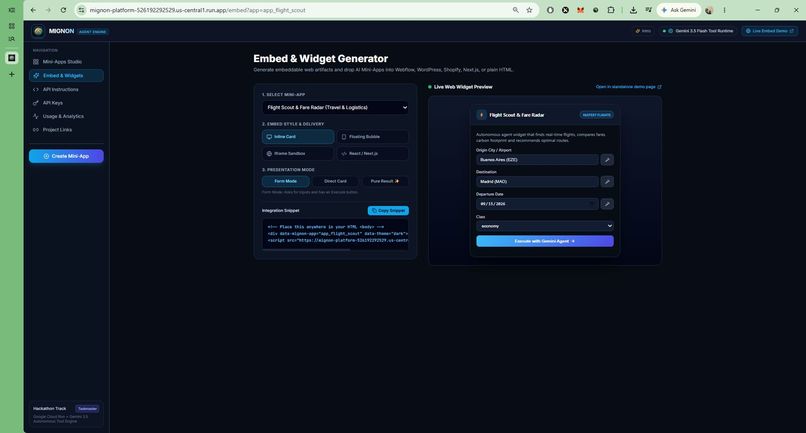This screenshot has height=433, width=806.
Task: Open API Keys in sidebar
Action: 66,103
